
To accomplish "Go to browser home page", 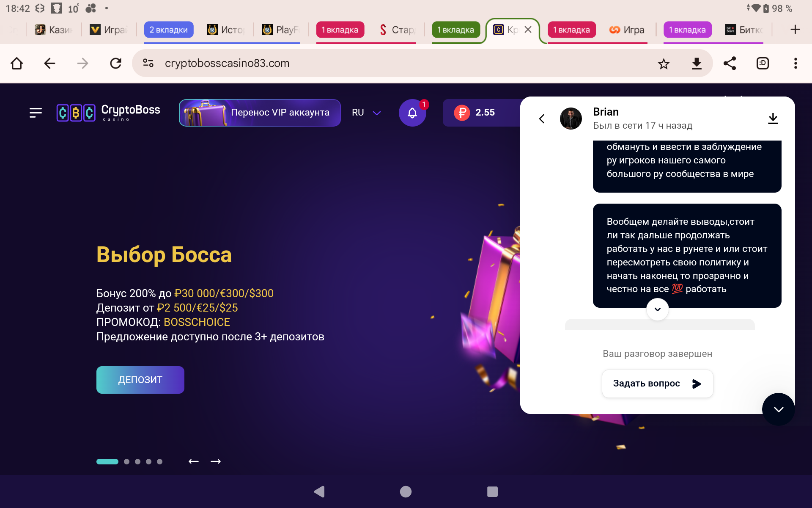I will pos(17,63).
